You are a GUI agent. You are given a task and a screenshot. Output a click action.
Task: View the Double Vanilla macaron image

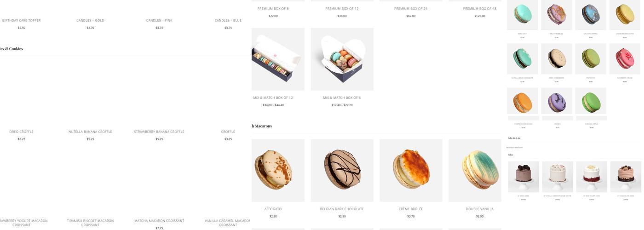pos(475,171)
